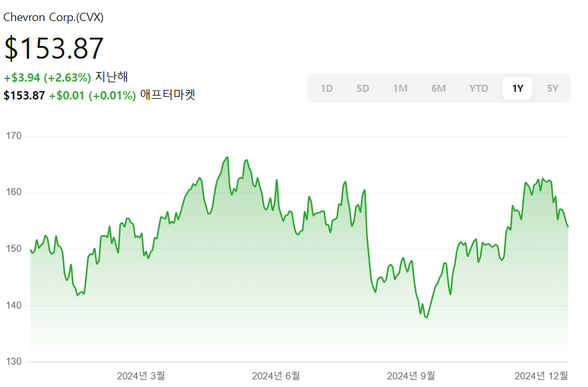Click the chart's lowest point in September
Viewport: 588px width, 387px height.
tap(427, 318)
